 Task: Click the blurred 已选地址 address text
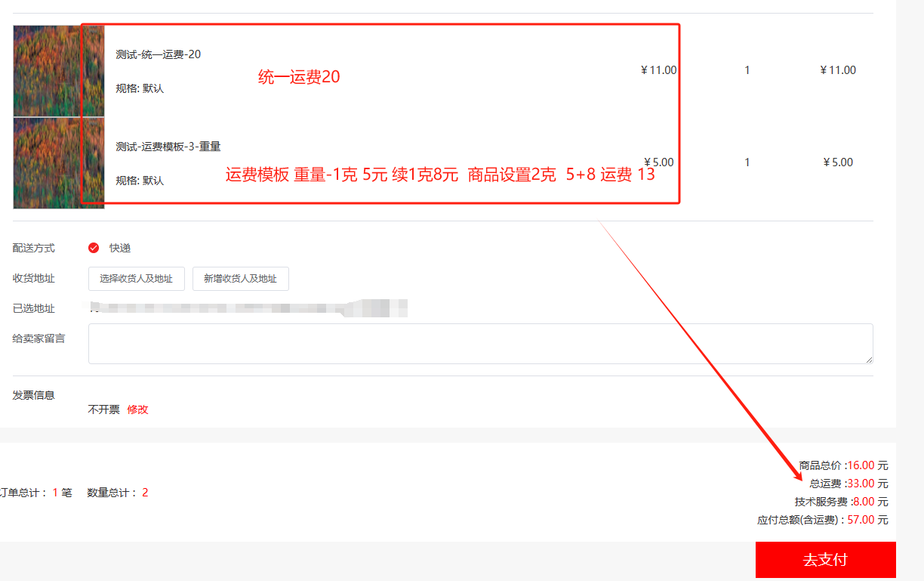pyautogui.click(x=249, y=308)
